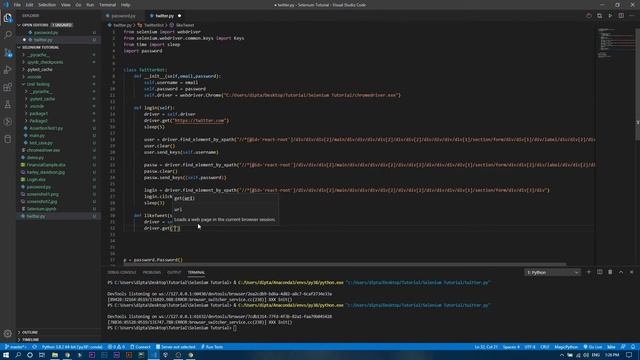The width and height of the screenshot is (640, 360).
Task: Click Connect in the status bar
Action: 140,347
